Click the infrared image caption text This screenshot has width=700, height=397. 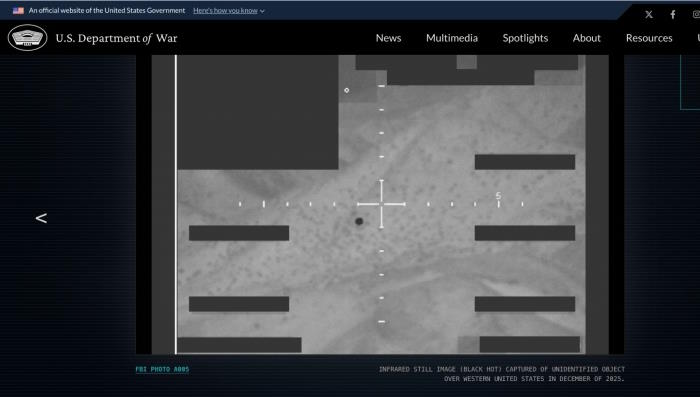click(502, 374)
